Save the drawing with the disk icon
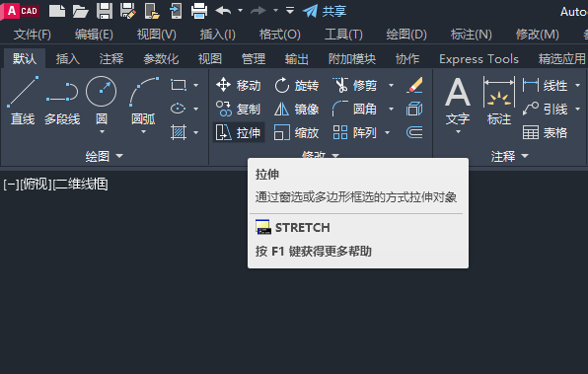 pos(105,11)
